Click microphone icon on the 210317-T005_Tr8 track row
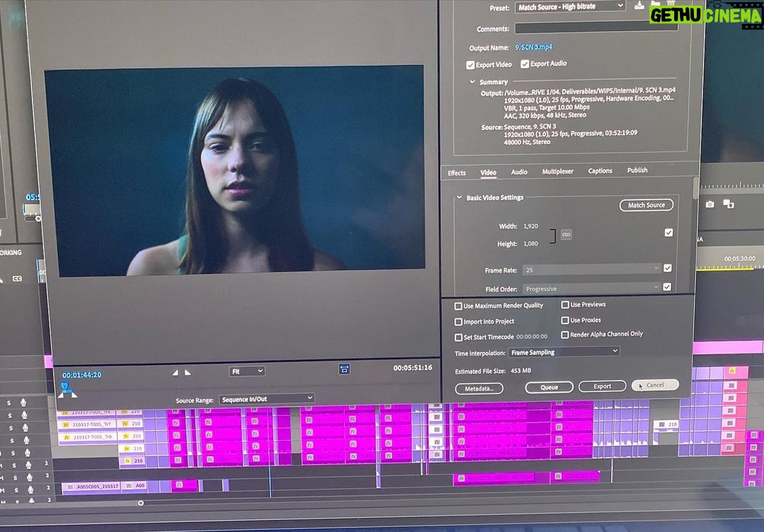The height and width of the screenshot is (532, 764). tap(26, 441)
